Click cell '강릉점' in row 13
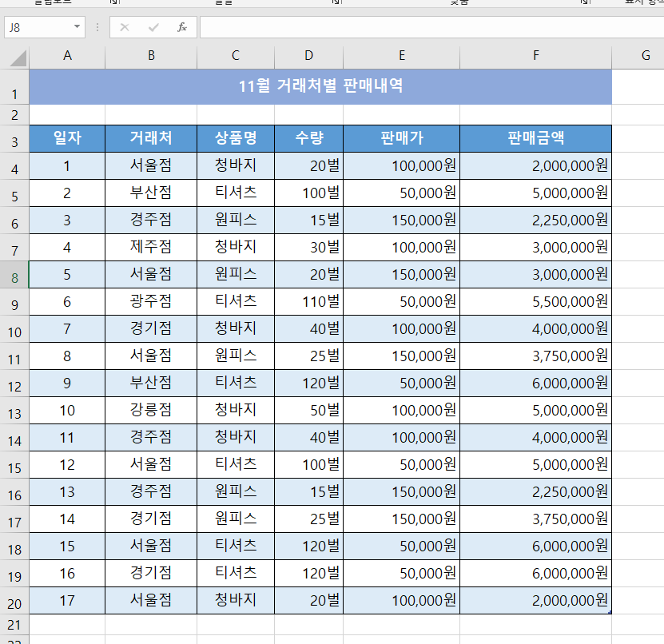664x644 pixels. tap(151, 410)
